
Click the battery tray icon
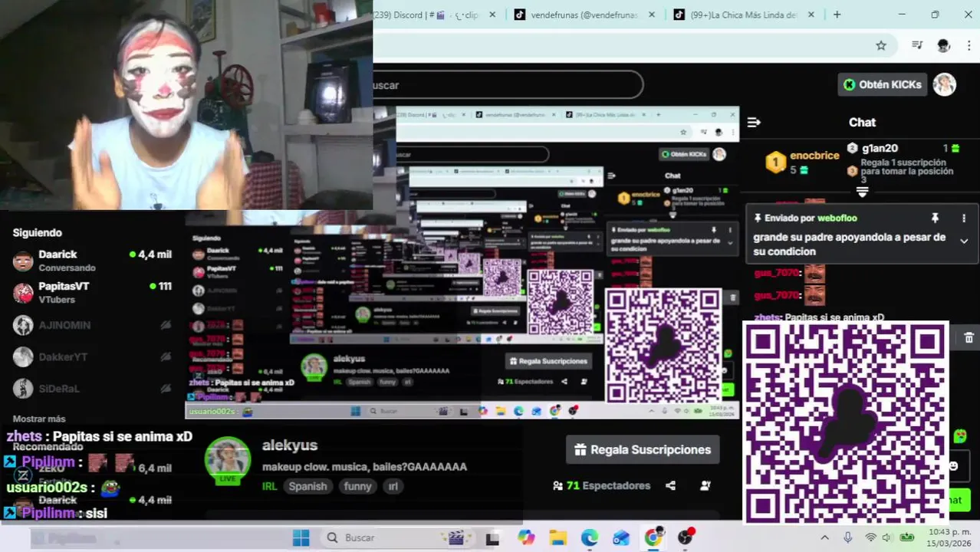[x=907, y=537]
